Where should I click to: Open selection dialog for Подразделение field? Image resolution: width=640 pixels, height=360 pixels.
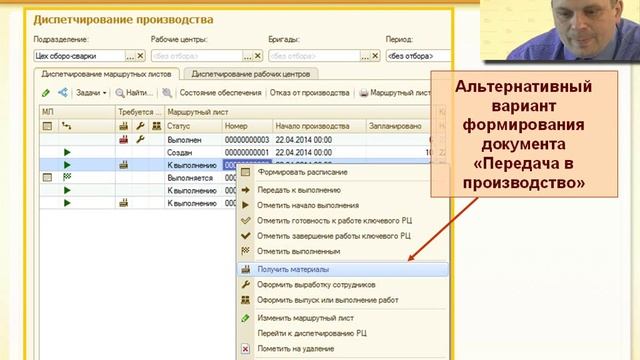[x=130, y=56]
